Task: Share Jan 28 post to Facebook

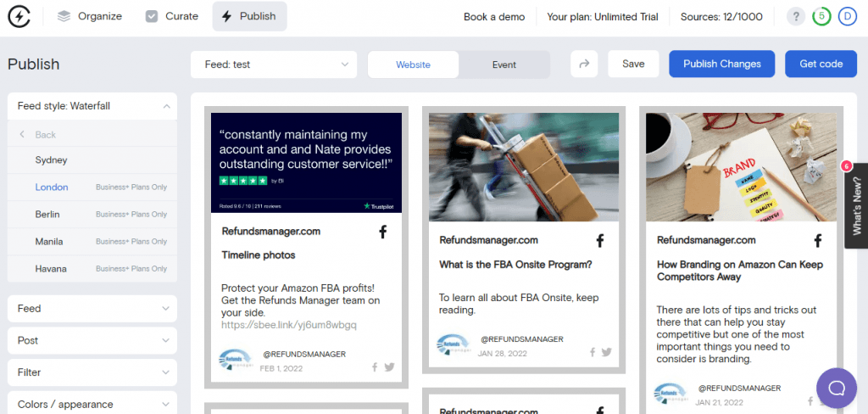Action: [593, 352]
